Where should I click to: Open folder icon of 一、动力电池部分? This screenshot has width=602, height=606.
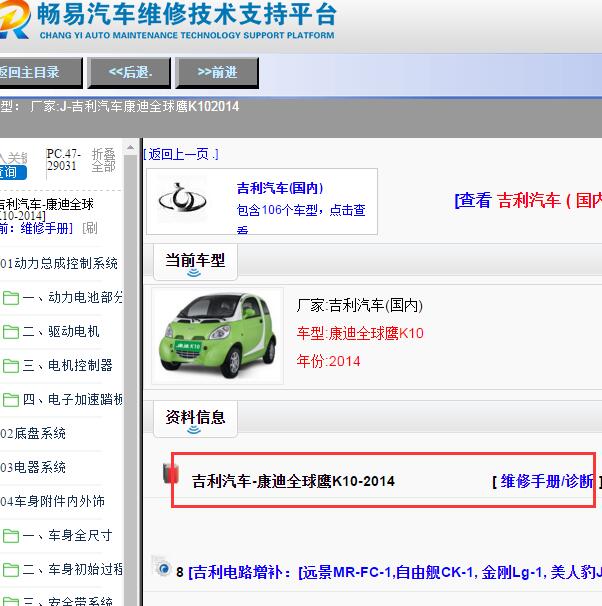tap(11, 298)
